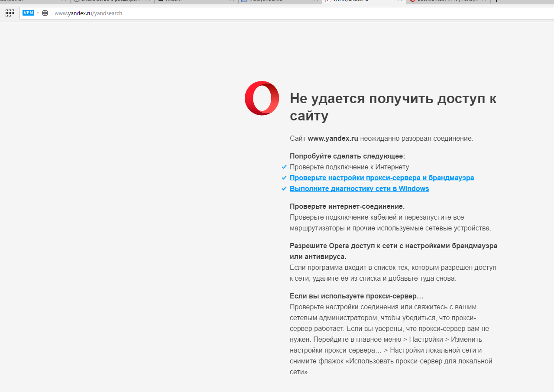
Task: Open the Speed Dial grid icon
Action: click(x=10, y=13)
